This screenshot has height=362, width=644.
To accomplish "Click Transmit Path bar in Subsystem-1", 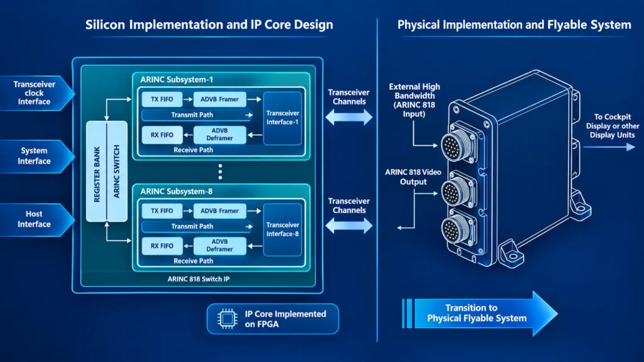I will pos(197,115).
